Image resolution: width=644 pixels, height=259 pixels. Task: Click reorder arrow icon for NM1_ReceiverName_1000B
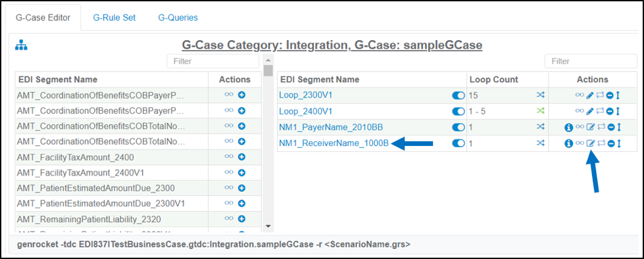click(618, 143)
